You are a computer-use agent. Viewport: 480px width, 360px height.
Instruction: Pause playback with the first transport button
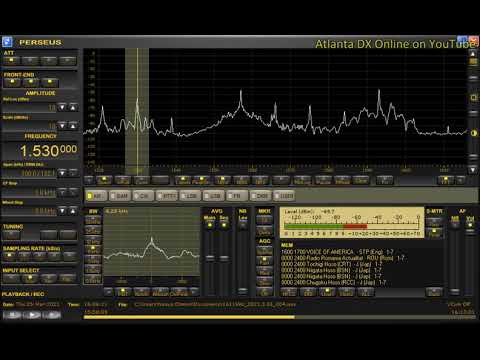(12, 315)
